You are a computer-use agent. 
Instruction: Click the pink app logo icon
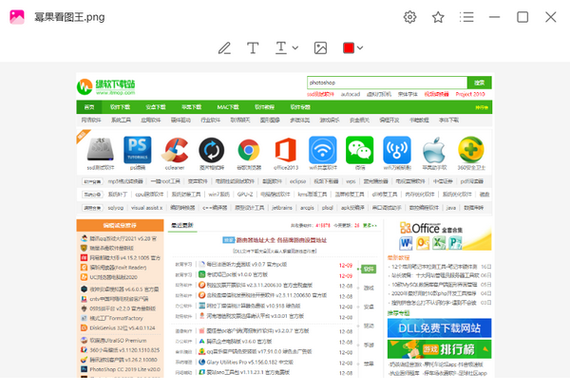tap(17, 17)
